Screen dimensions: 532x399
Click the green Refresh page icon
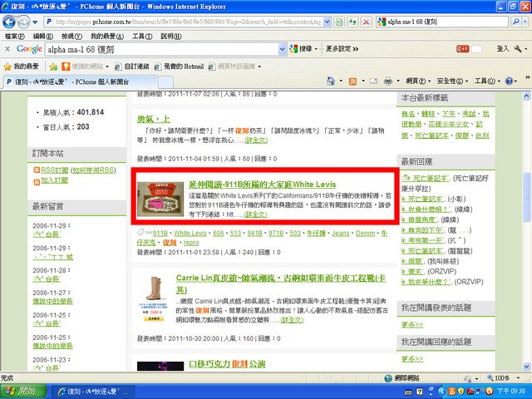click(352, 22)
